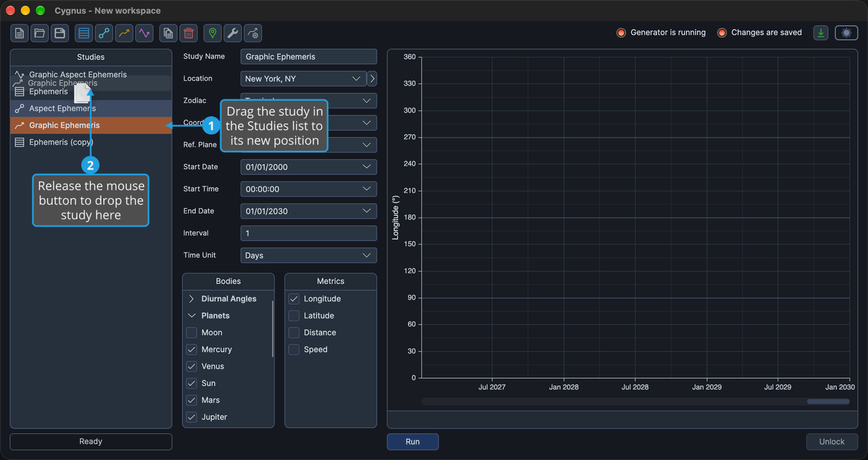Click the graph-with-gear settings toolbar icon

253,33
